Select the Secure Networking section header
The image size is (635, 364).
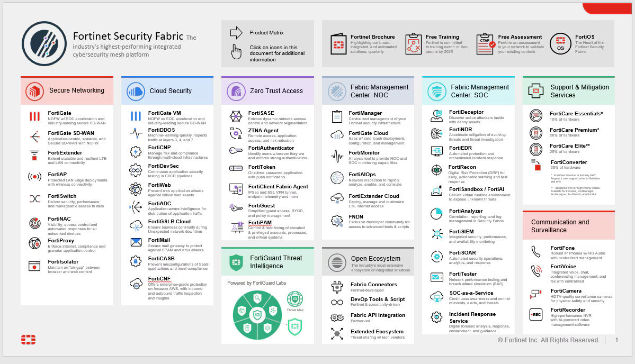(76, 90)
